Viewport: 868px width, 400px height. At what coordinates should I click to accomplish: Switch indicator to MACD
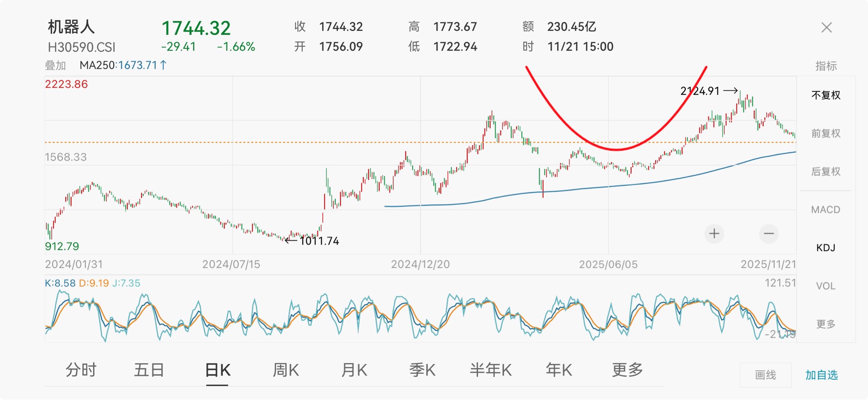click(x=826, y=210)
